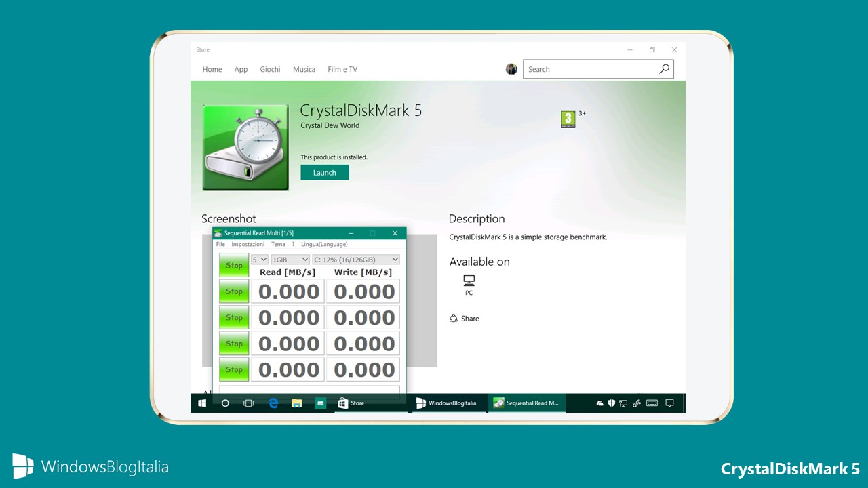The image size is (868, 488).
Task: Switch to WindowsBlogItalia taskbar button
Action: tap(449, 403)
